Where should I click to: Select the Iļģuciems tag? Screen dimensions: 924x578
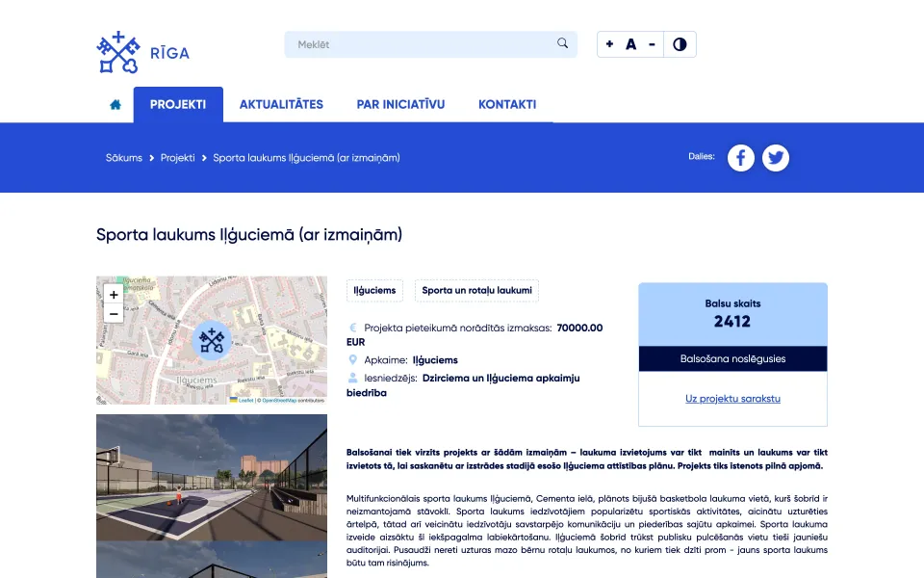point(374,290)
